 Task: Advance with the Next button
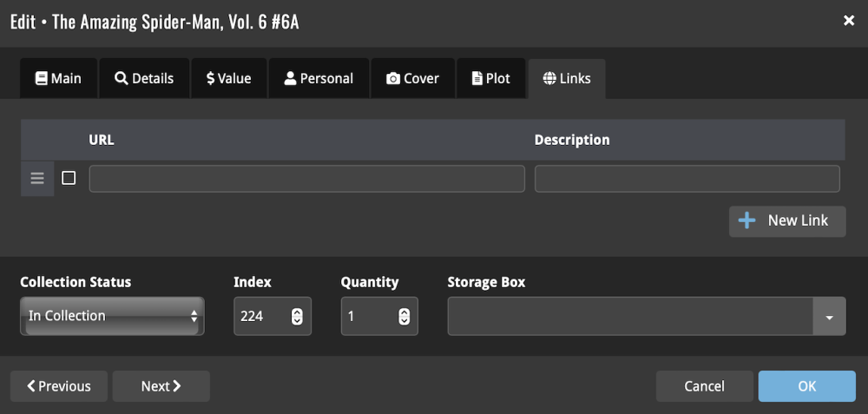[x=161, y=386]
